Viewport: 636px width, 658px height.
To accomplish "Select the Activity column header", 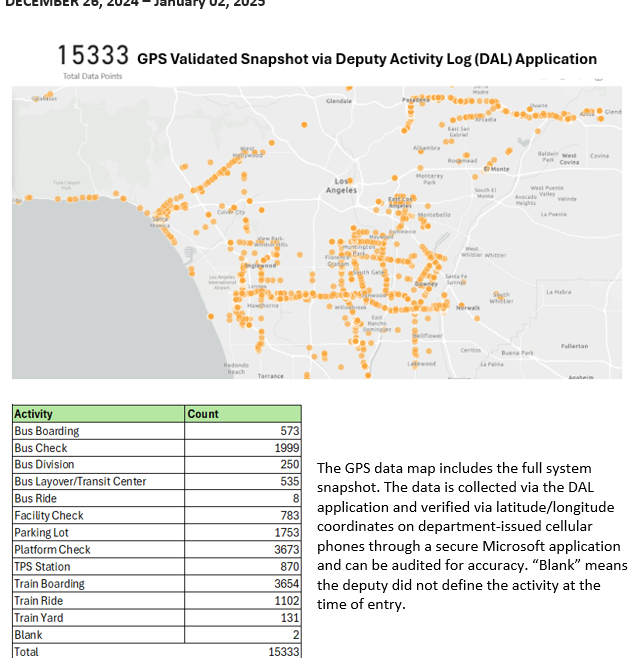I will coord(34,414).
